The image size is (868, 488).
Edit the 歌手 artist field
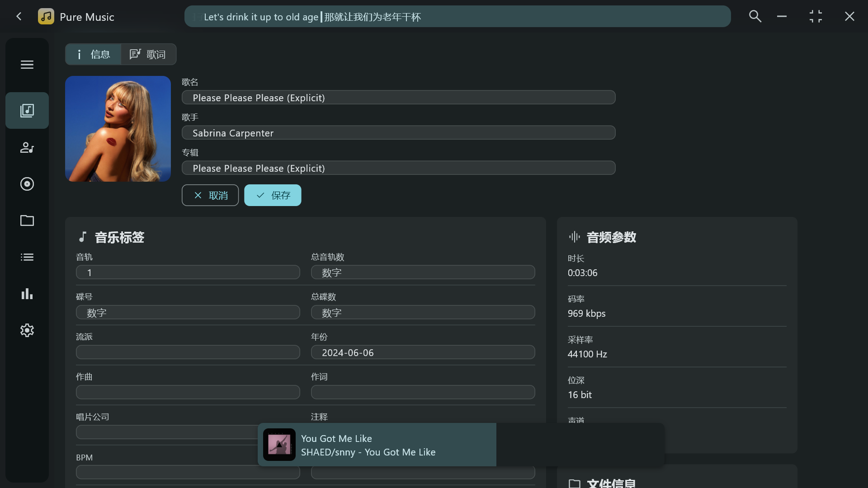(398, 133)
